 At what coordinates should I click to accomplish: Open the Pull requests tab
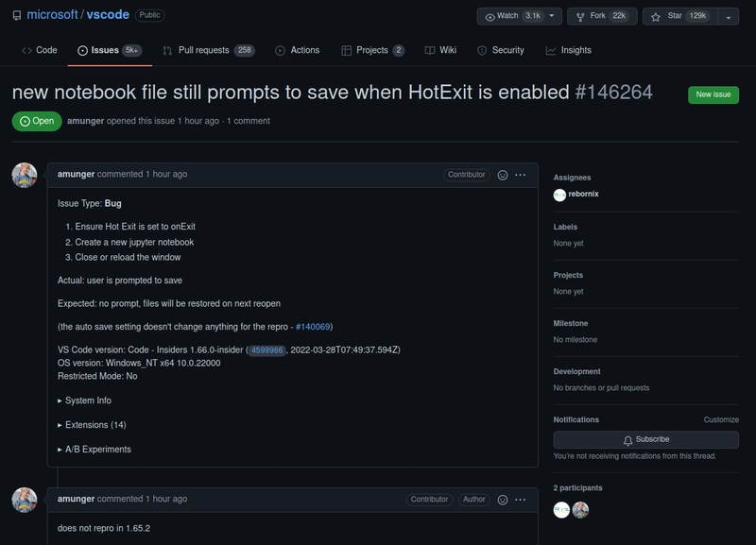pos(208,50)
